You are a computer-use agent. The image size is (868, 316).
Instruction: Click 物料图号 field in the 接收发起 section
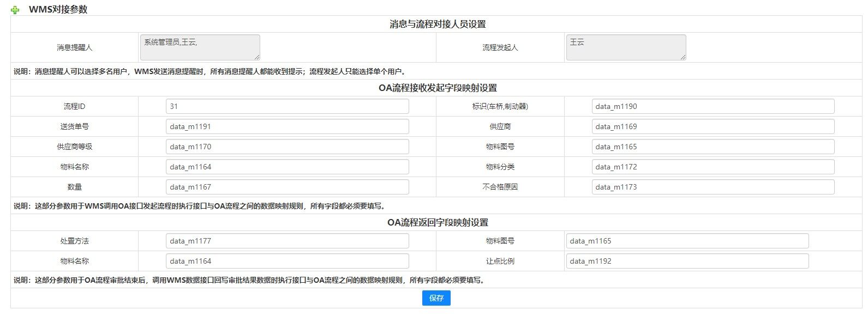click(x=713, y=147)
